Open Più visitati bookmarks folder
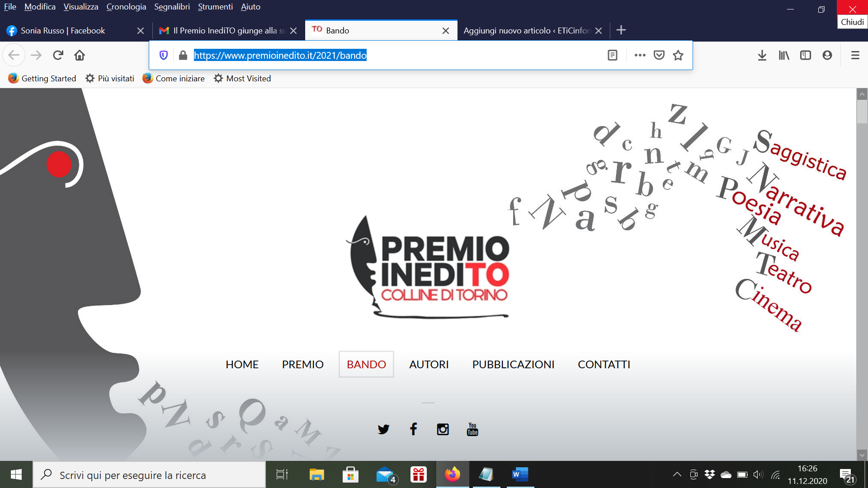This screenshot has height=488, width=868. tap(110, 78)
